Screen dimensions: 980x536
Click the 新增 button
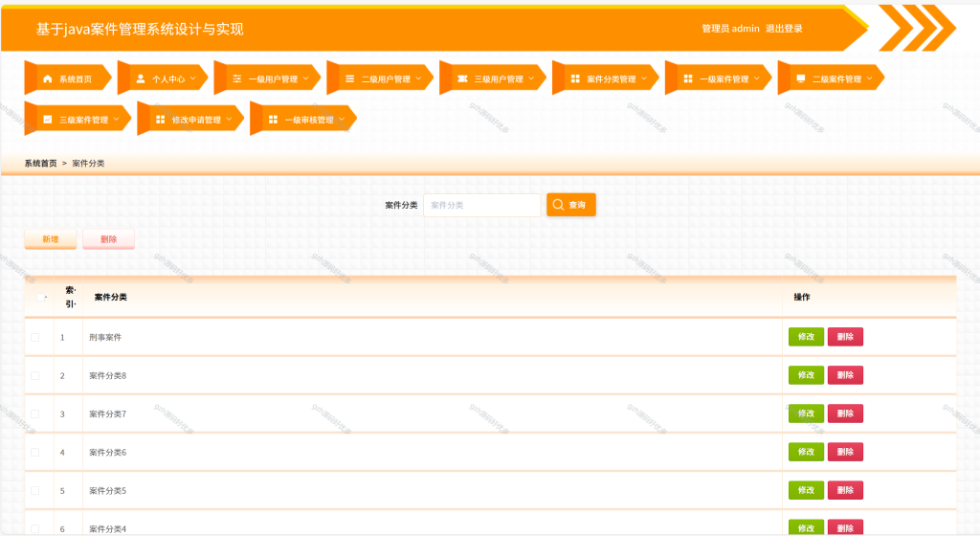tap(51, 239)
